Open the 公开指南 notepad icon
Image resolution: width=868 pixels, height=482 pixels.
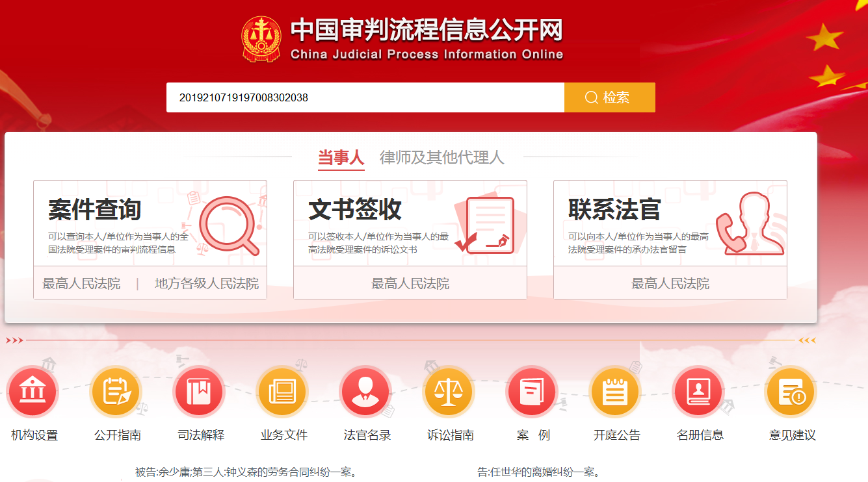tap(116, 392)
